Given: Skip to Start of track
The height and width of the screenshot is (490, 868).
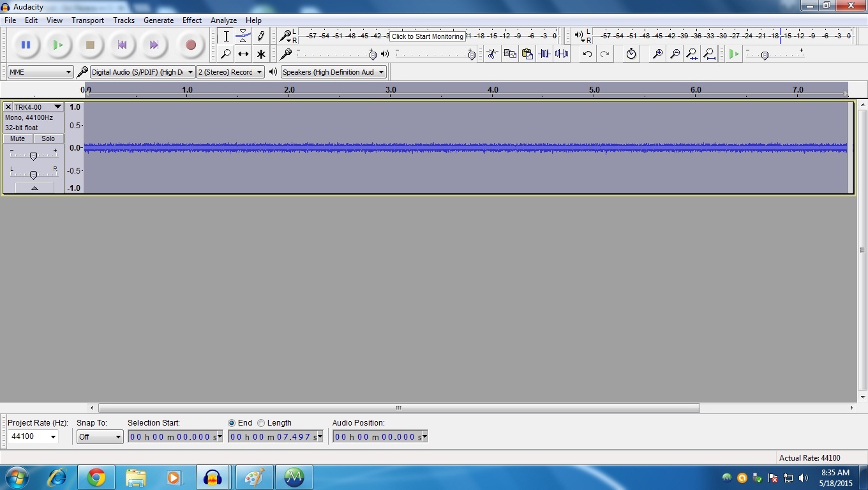Looking at the screenshot, I should (122, 45).
